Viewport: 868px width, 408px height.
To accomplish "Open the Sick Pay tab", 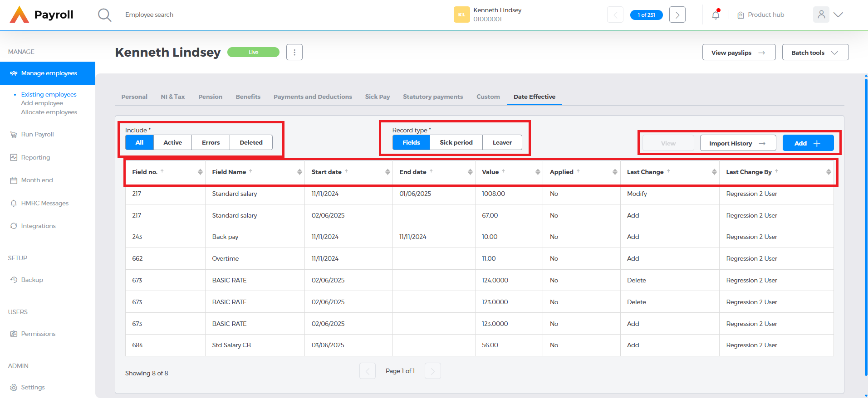I will coord(378,97).
